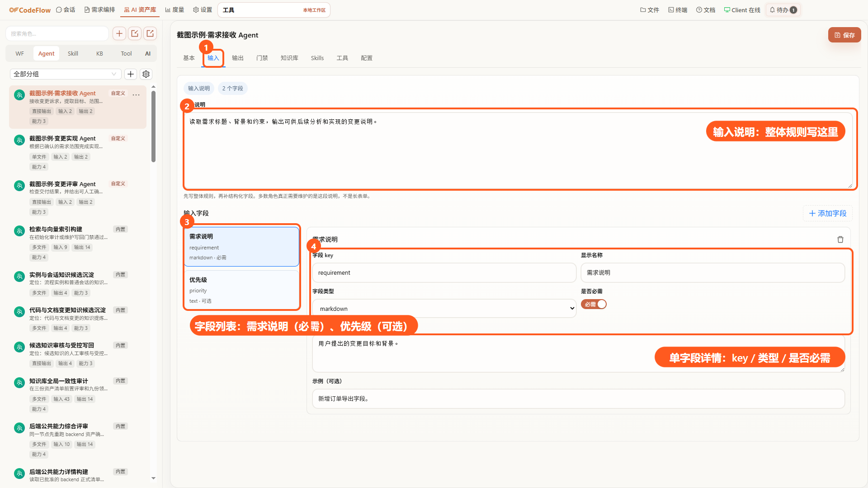Screen dimensions: 868x488
Task: Click scroll down arrow of role list
Action: [x=153, y=478]
